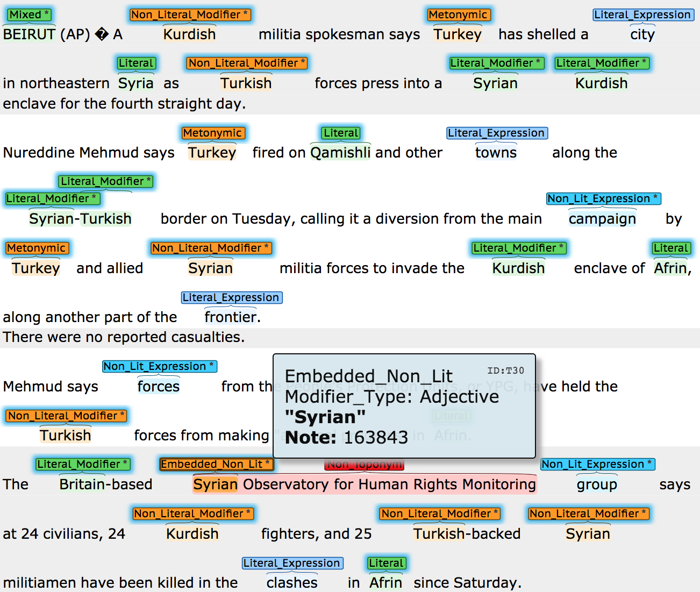Open the "Literal_Expression" tag above "frontier"

coord(231,297)
